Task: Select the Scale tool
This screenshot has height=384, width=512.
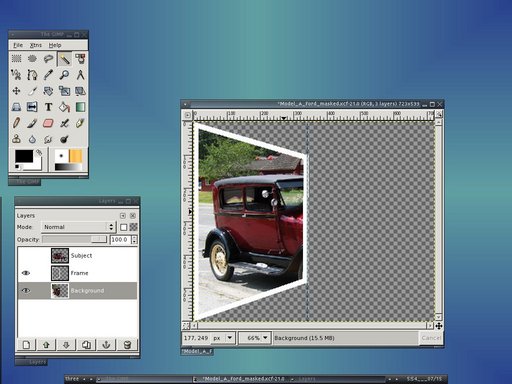Action: [64, 91]
